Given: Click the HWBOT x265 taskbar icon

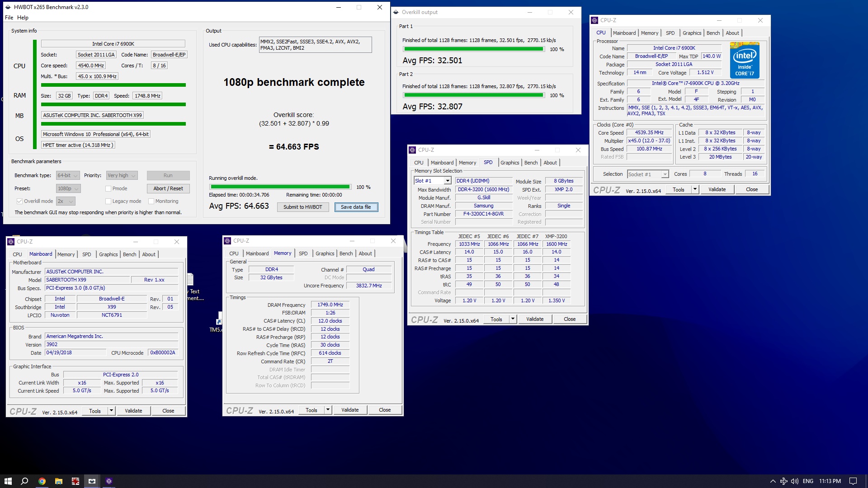Looking at the screenshot, I should tap(92, 481).
